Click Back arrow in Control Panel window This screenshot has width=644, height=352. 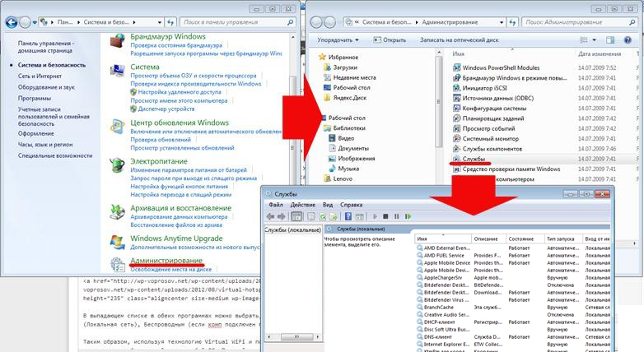pos(10,21)
